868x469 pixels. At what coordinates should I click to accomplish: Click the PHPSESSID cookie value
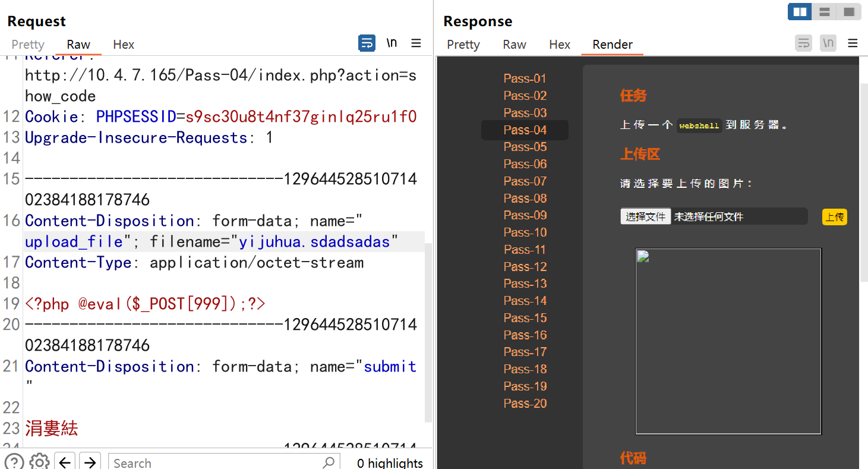301,117
